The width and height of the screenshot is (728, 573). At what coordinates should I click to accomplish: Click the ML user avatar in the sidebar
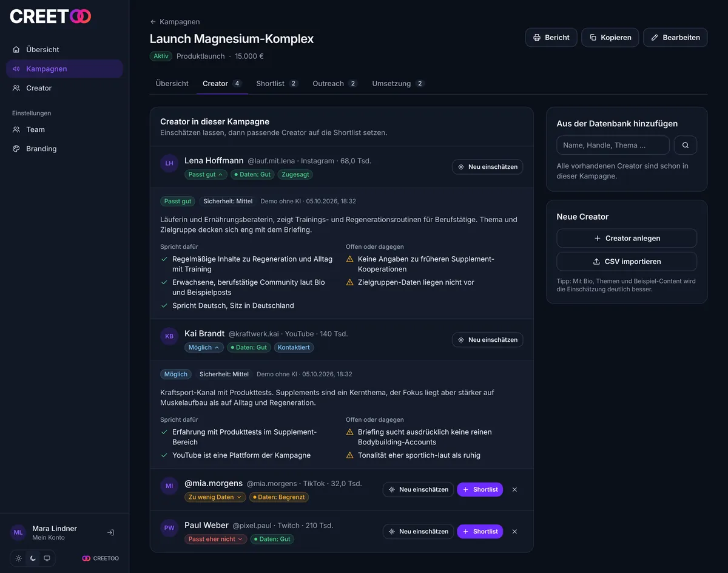[18, 532]
